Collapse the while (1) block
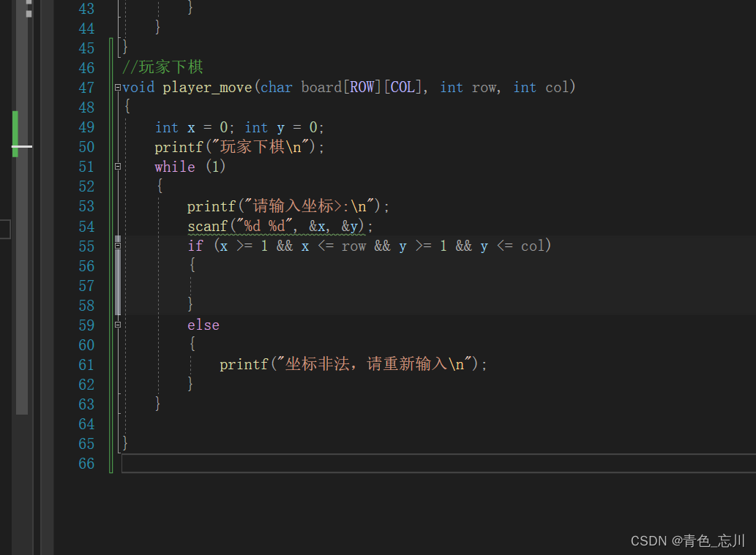This screenshot has width=756, height=555. pos(118,167)
